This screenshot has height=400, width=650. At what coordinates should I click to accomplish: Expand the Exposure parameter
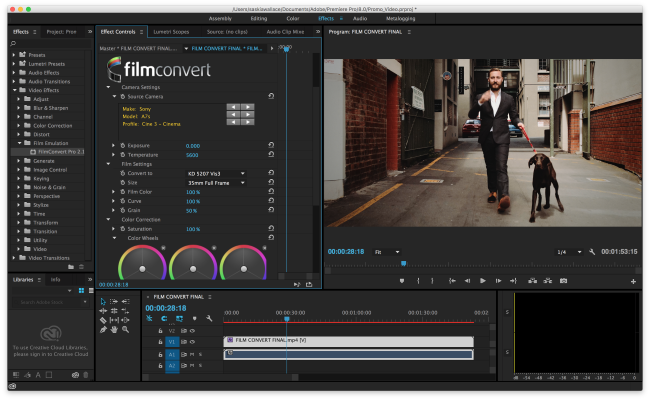(x=113, y=145)
